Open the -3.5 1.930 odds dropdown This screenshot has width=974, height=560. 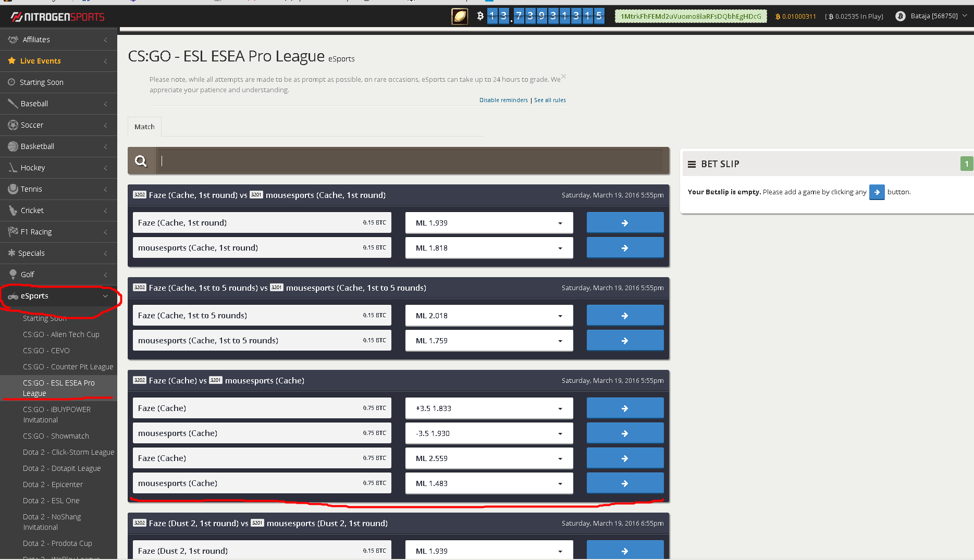coord(489,433)
